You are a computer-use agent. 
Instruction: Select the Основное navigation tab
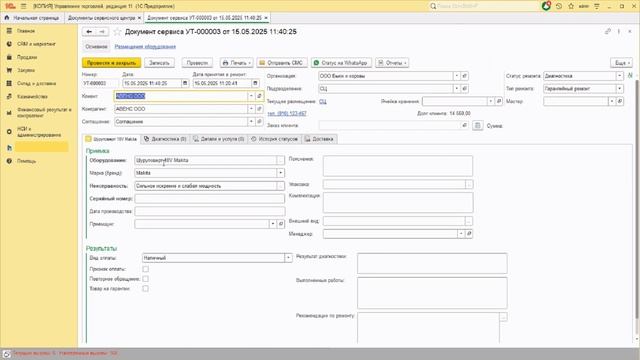96,47
